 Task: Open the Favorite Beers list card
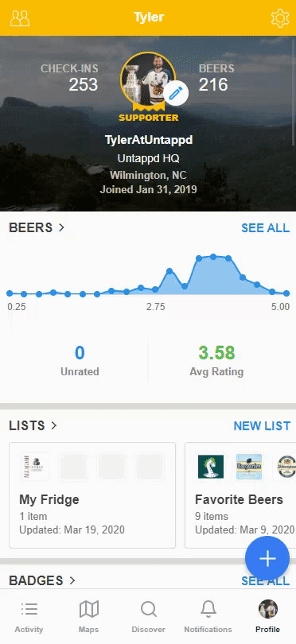click(240, 495)
